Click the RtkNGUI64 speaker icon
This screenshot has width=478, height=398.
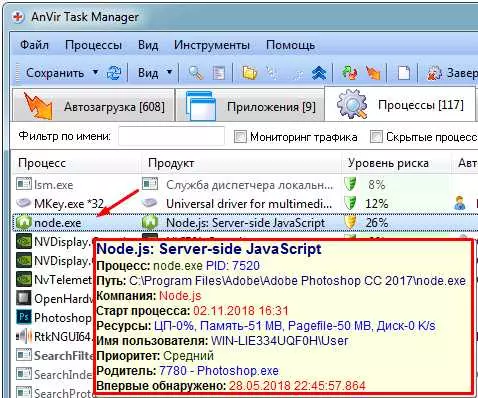click(23, 336)
